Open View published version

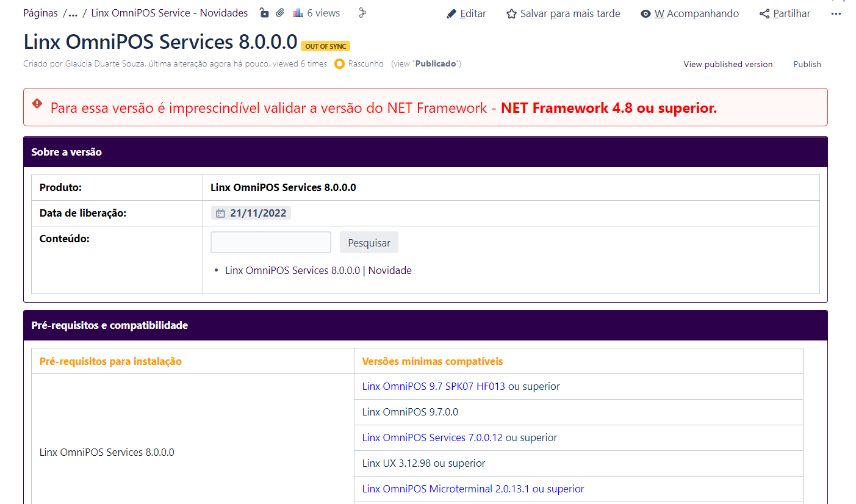pos(728,64)
